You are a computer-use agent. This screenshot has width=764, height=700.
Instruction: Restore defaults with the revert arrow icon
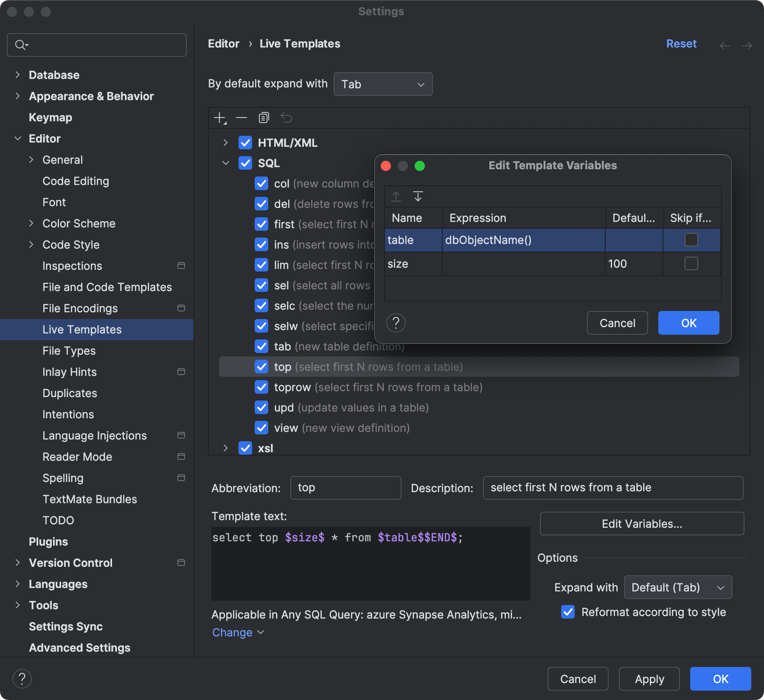coord(286,118)
